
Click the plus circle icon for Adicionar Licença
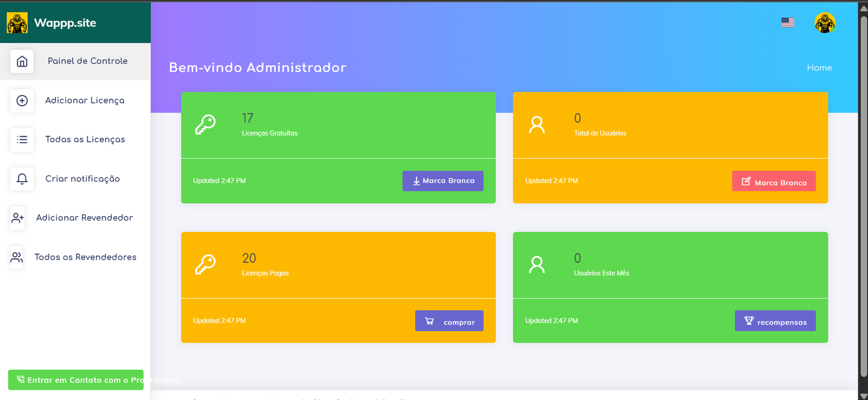(22, 100)
